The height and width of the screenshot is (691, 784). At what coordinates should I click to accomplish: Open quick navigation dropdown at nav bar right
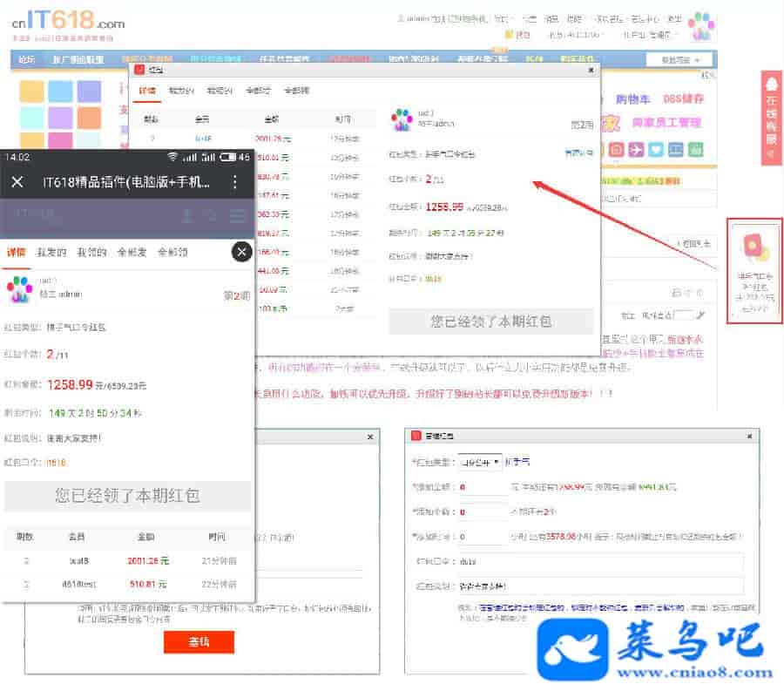[681, 59]
